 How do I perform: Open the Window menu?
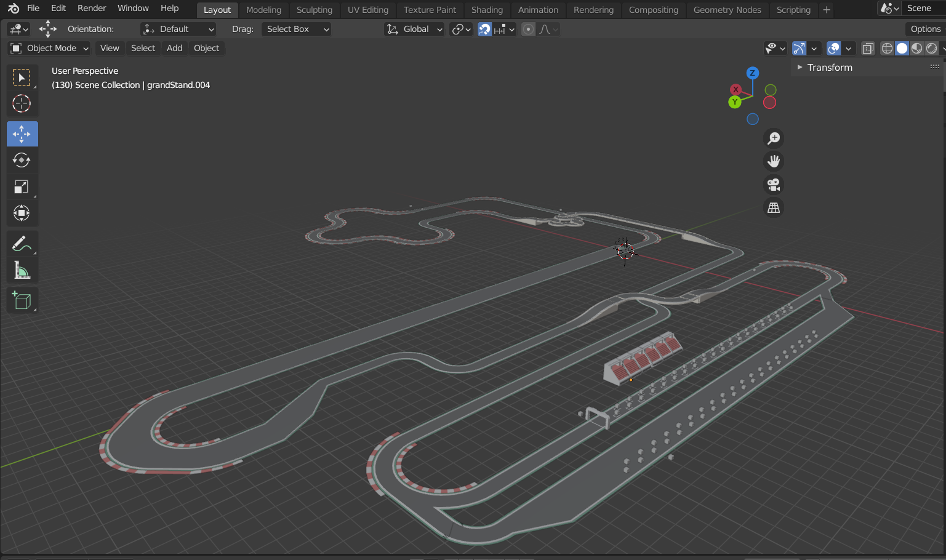pos(133,8)
